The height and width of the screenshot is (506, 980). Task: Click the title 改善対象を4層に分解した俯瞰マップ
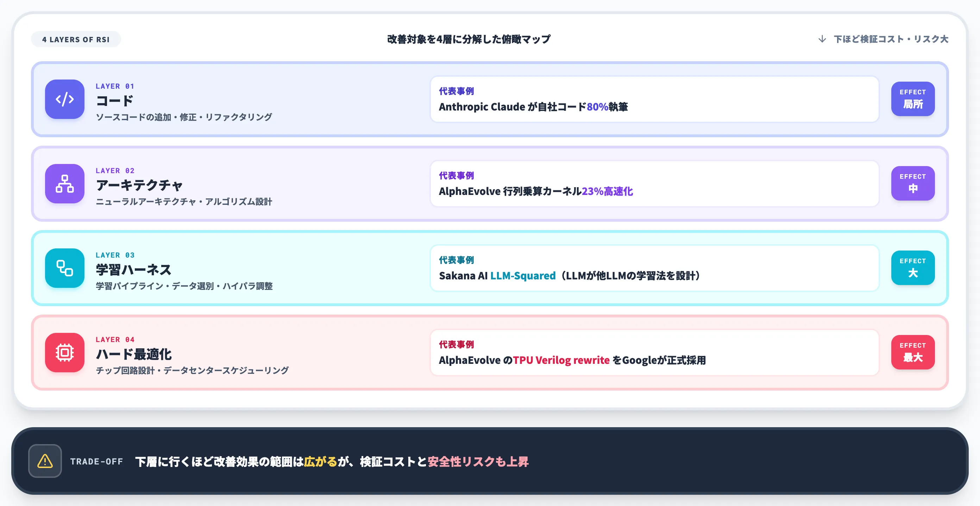tap(469, 39)
